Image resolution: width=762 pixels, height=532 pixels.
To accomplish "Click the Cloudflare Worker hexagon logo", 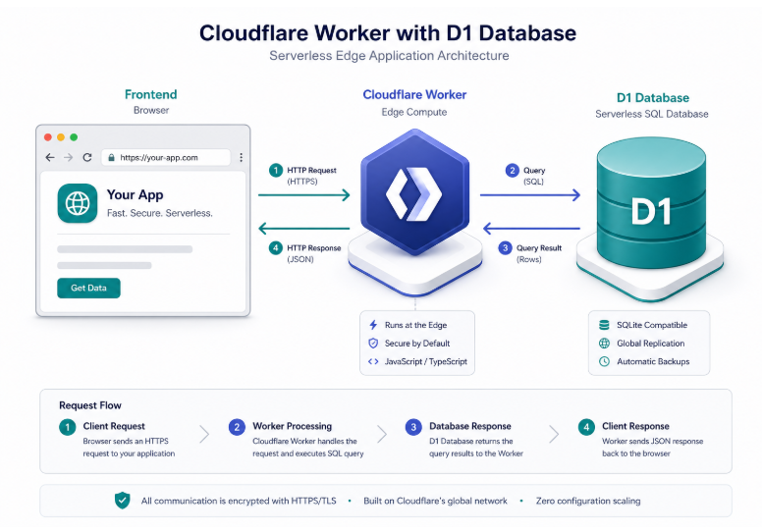I will pos(414,192).
